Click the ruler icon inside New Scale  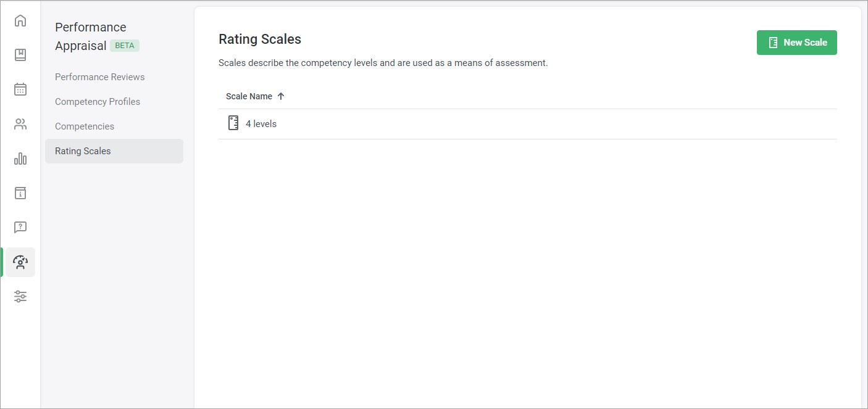tap(773, 43)
